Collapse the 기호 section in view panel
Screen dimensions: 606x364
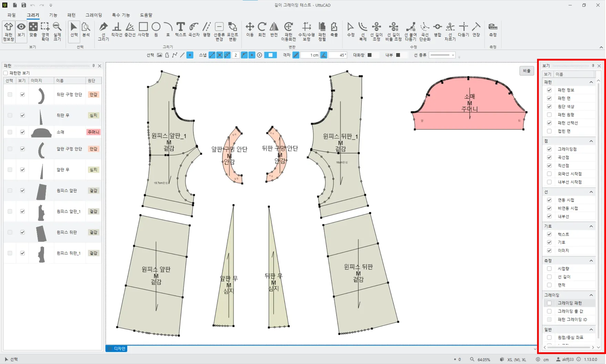(591, 226)
